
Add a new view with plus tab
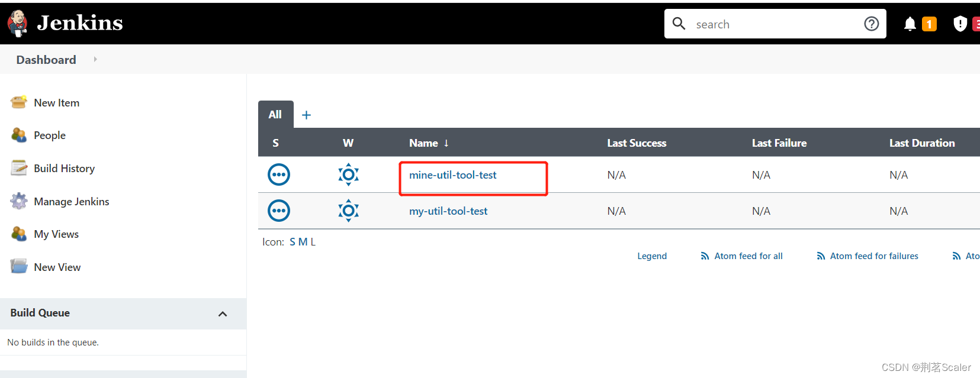306,115
